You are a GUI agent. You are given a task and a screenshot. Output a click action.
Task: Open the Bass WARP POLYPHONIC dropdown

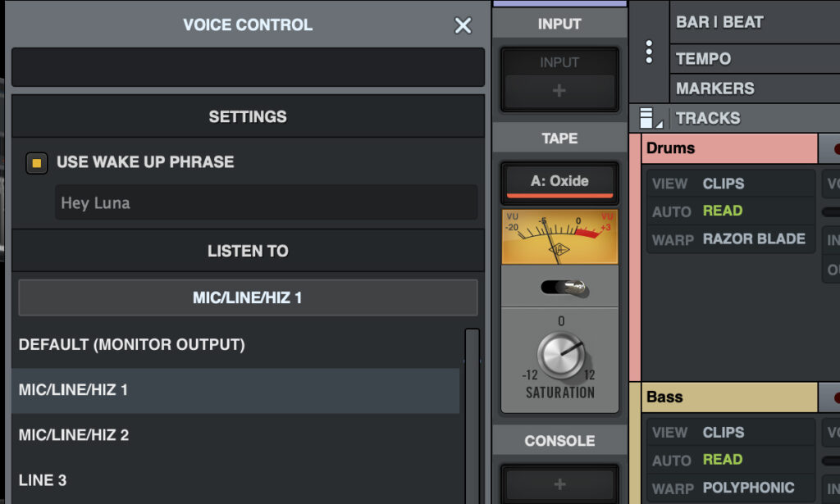730,488
